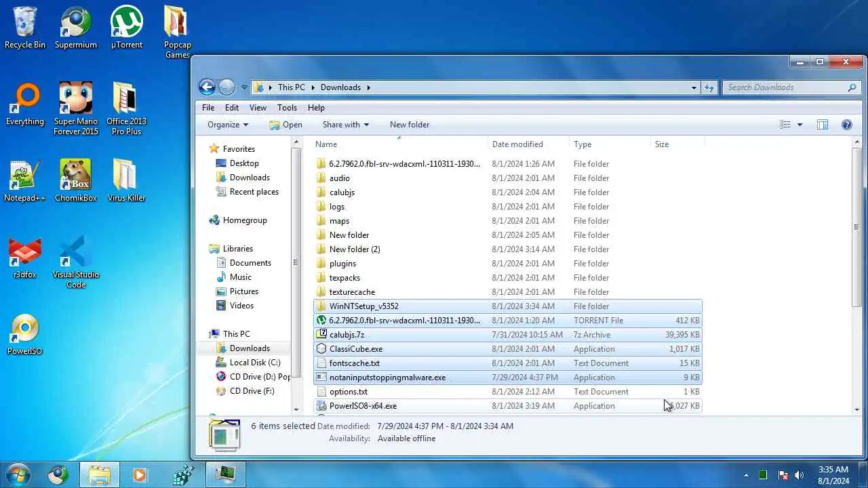Click the change view icon
868x488 pixels.
click(785, 125)
